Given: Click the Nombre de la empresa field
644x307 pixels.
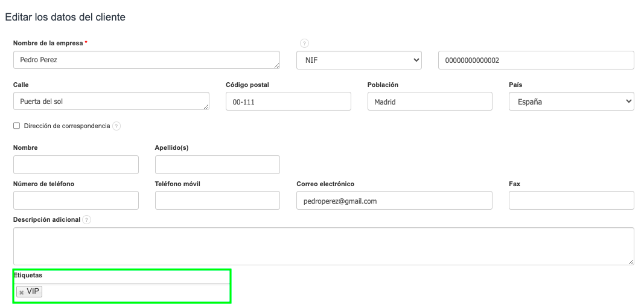Looking at the screenshot, I should coord(146,60).
